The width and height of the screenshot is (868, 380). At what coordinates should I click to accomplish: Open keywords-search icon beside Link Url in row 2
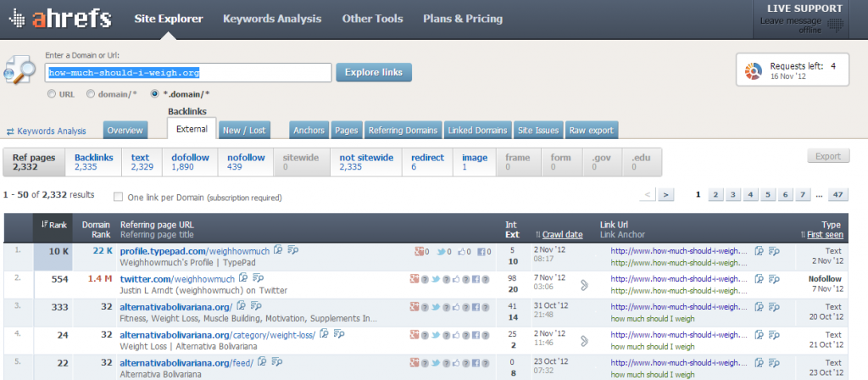(x=775, y=277)
